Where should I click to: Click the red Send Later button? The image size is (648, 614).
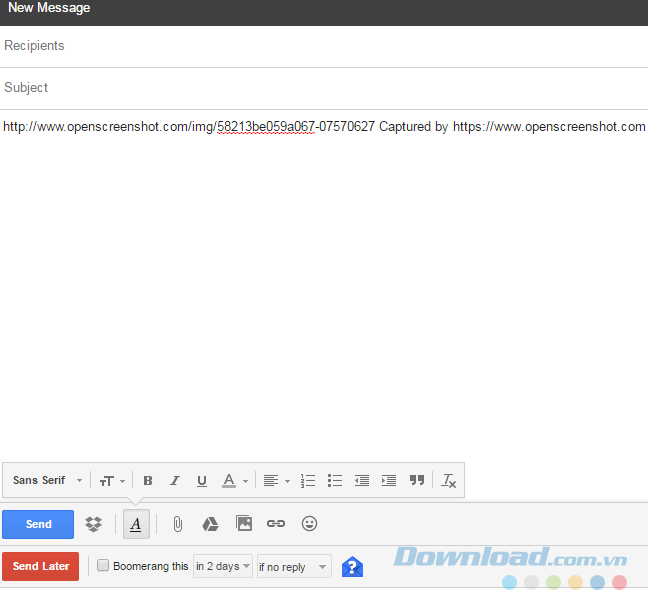[40, 566]
